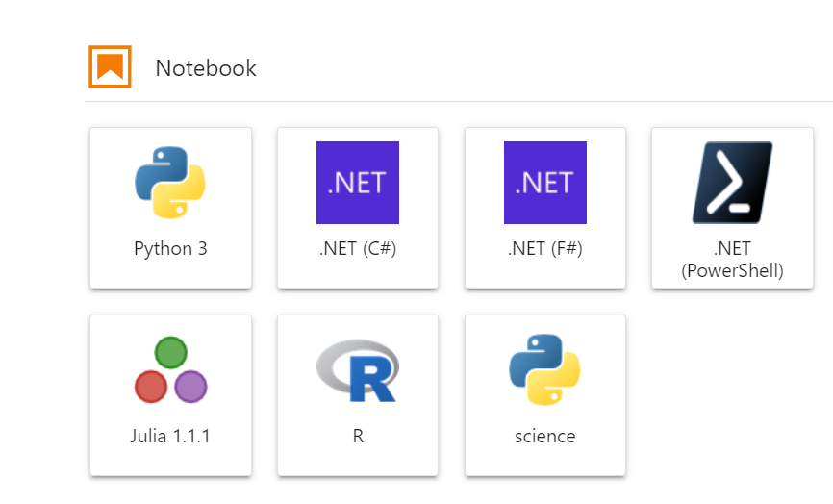
Task: Click the 'Julia 1.1.1' label text
Action: [x=170, y=436]
